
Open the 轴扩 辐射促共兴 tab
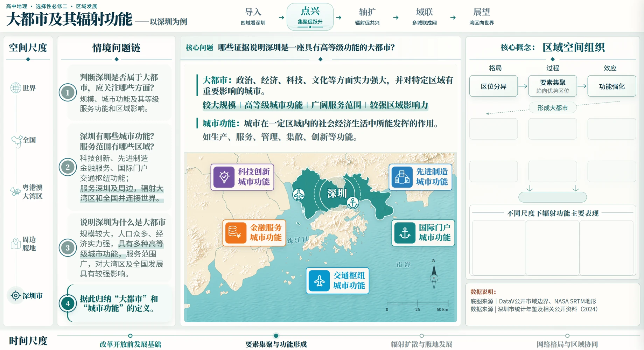pos(367,16)
